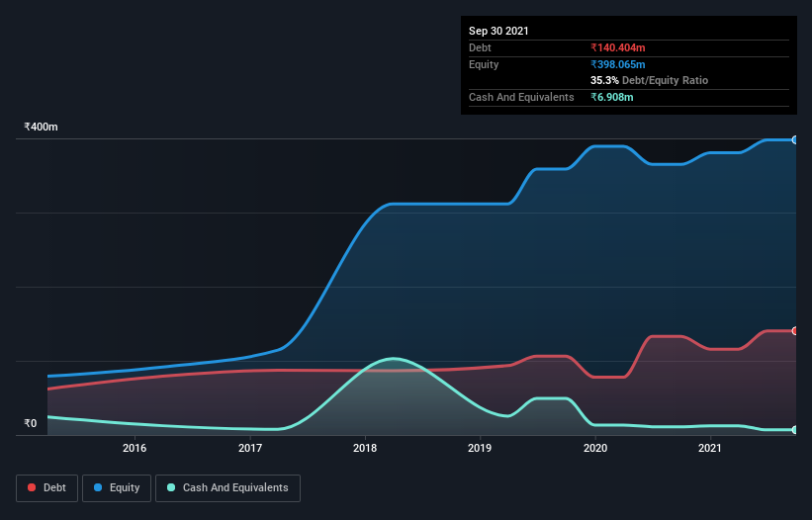Viewport: 812px width, 520px height.
Task: Click the ₹398.065m equity value
Action: coord(618,64)
